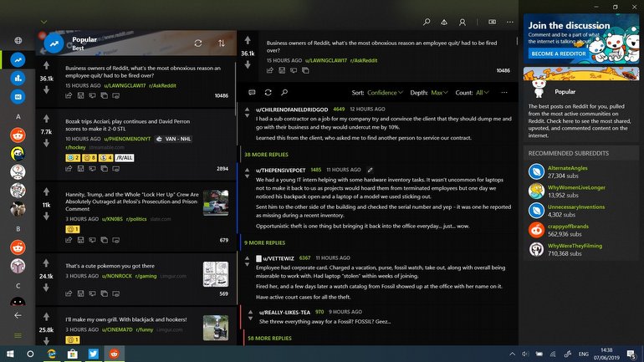
Task: Share the AskReddit post in the feed list
Action: (x=69, y=95)
